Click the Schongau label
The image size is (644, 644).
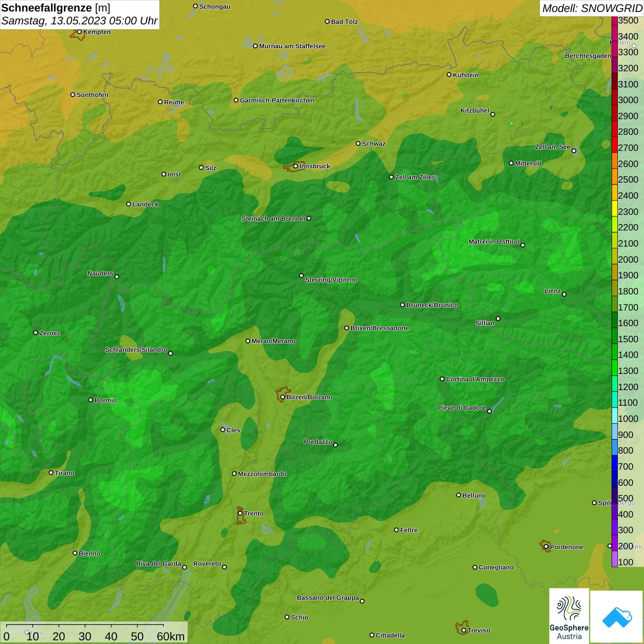[x=214, y=6]
